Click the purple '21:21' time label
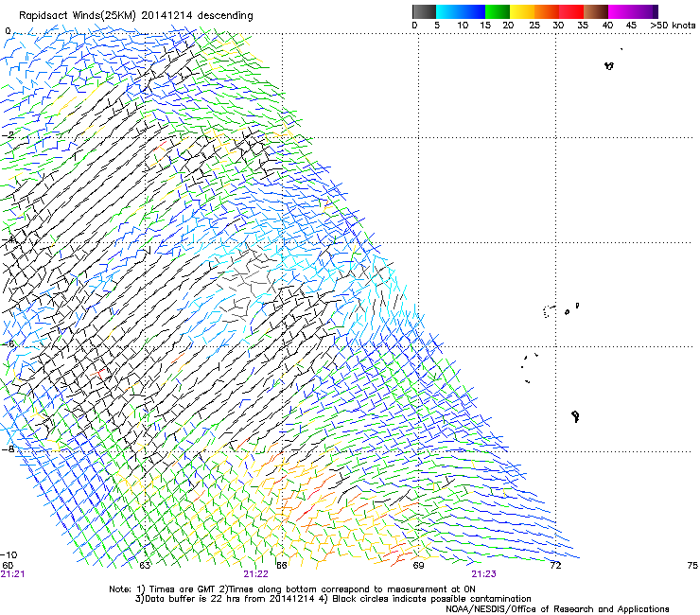 [12, 574]
